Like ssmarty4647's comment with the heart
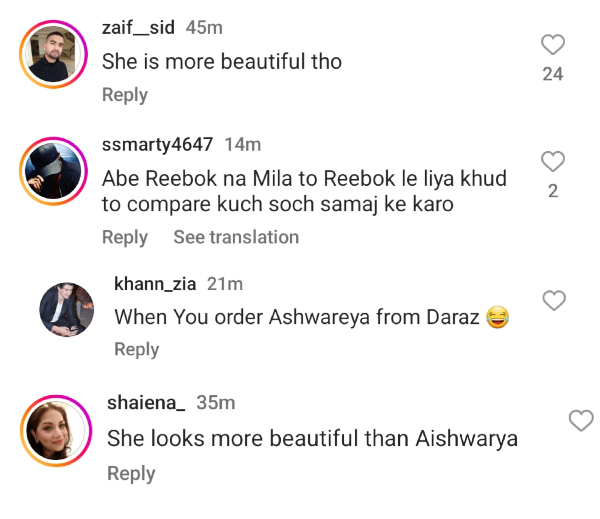Viewport: 600px width, 519px height. tap(553, 161)
